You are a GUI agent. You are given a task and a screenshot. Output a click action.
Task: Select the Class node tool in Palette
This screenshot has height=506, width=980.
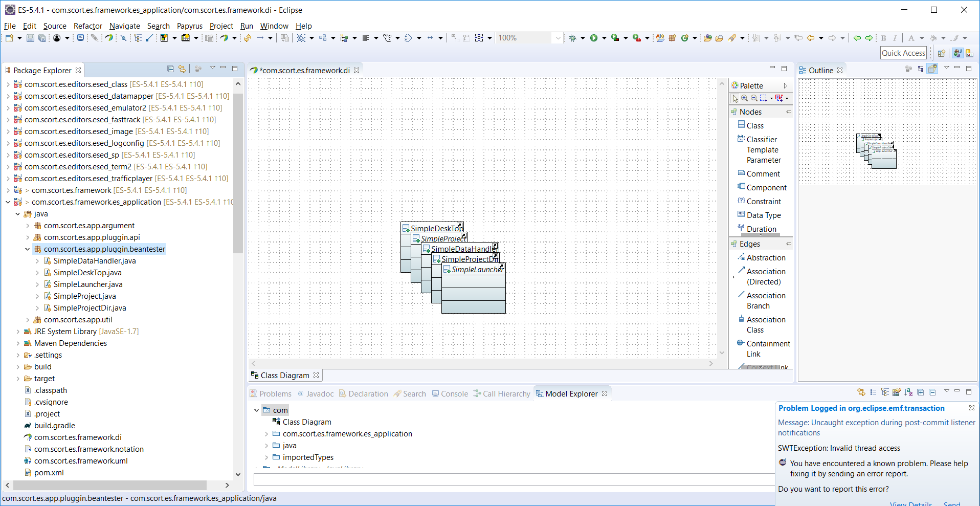tap(754, 126)
